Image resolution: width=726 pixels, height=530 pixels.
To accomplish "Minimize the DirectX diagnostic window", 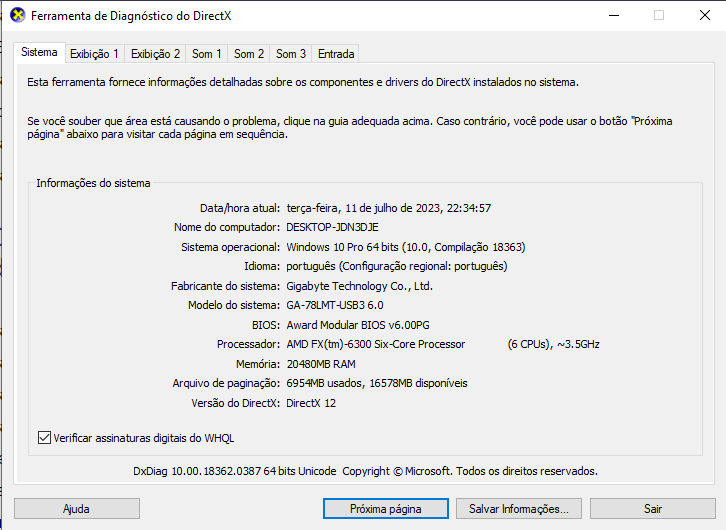I will click(x=614, y=15).
